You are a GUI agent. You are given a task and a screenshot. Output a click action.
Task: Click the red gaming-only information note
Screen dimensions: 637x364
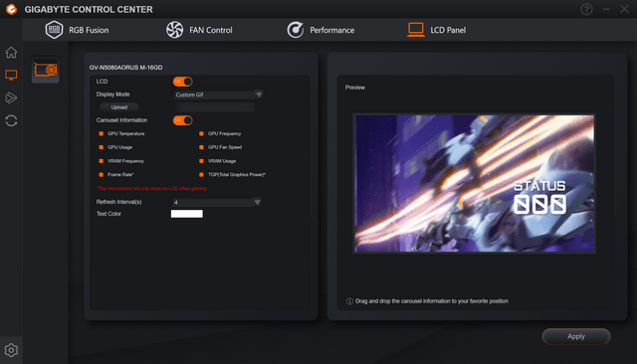151,188
